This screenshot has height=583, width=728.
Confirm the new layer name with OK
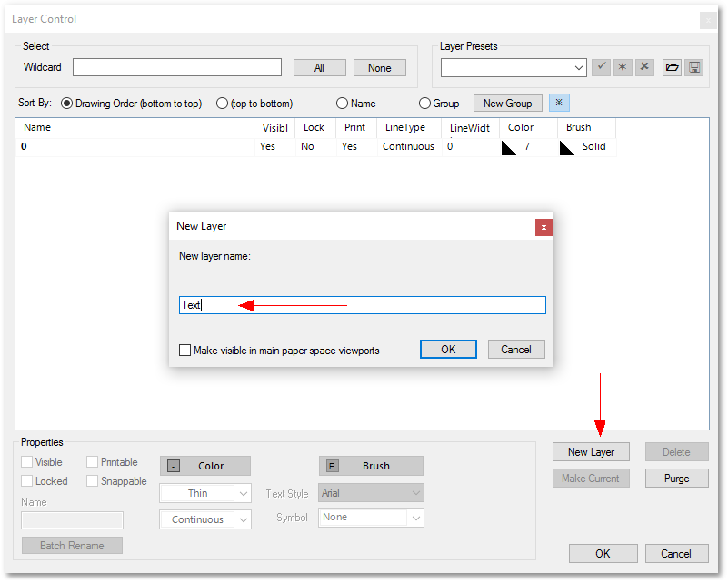[x=448, y=350]
